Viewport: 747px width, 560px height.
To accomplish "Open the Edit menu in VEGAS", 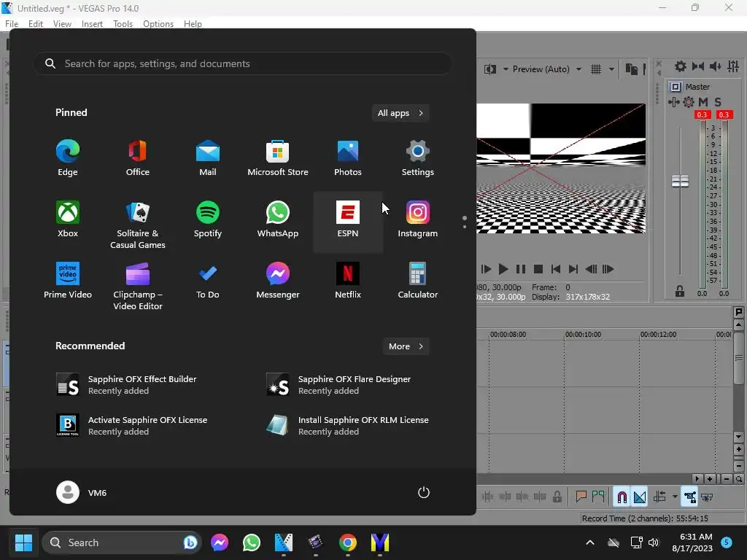I will click(36, 24).
